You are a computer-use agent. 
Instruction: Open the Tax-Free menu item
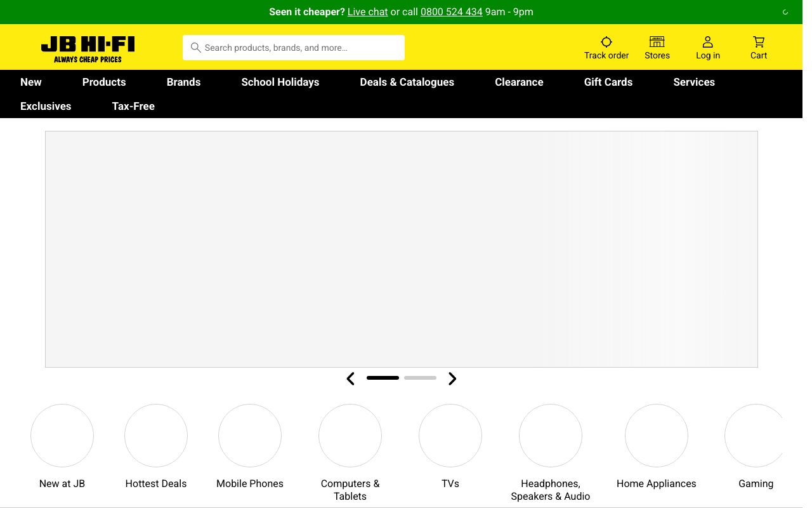click(133, 106)
